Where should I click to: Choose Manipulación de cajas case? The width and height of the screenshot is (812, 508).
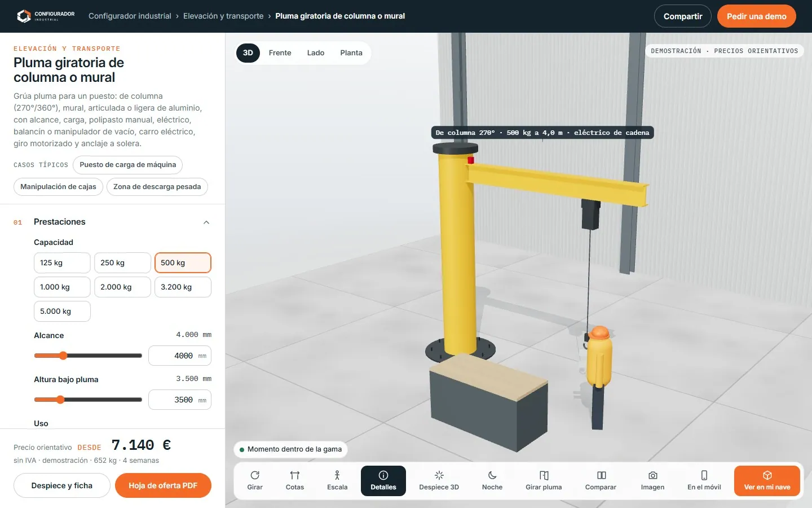pos(58,187)
